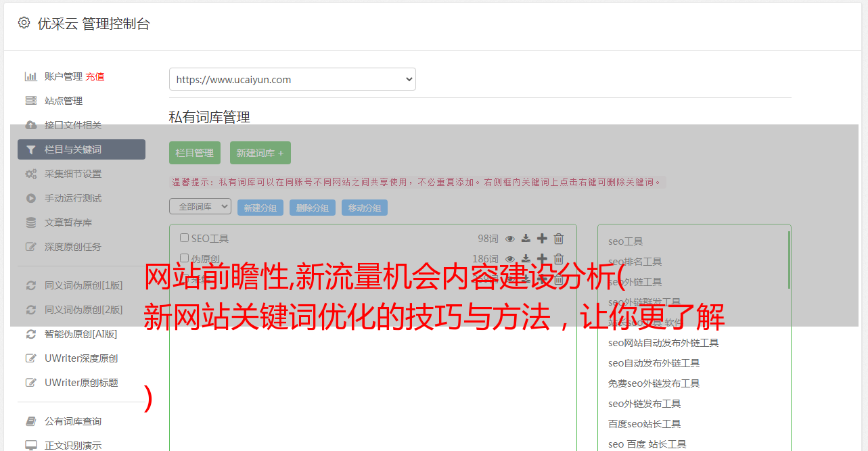Click the 186词 count on the 伪原创 row
Viewport: 868px width, 451px height.
pos(485,258)
